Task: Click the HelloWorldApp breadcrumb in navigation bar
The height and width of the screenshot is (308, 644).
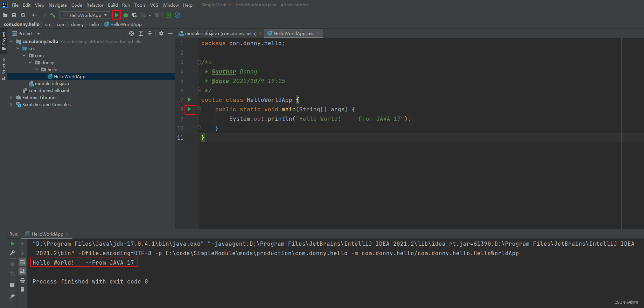Action: 123,24
